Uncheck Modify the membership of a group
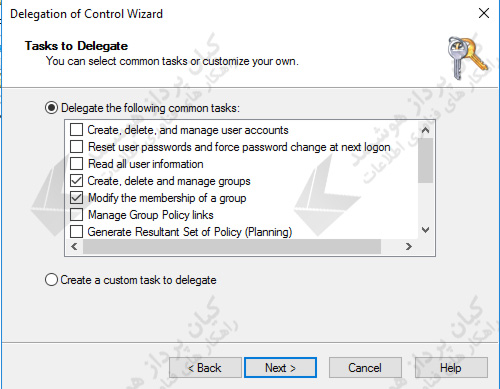 click(x=76, y=197)
